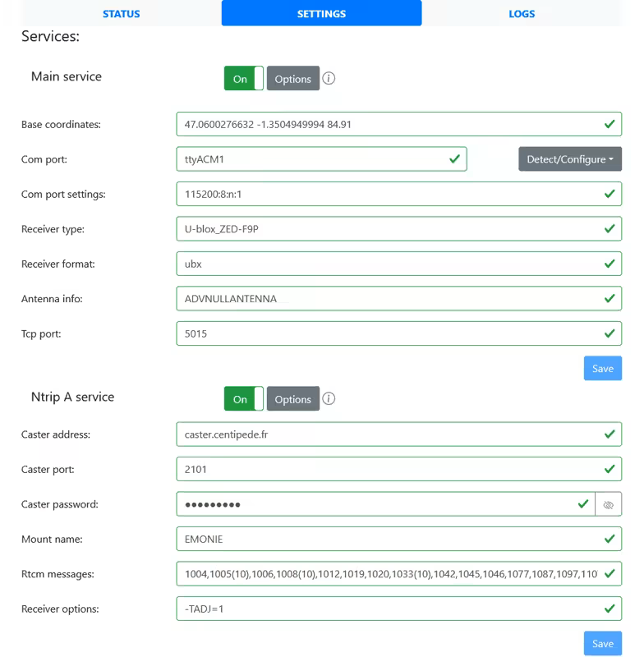The height and width of the screenshot is (657, 644).
Task: Click the Rtcm messages input field
Action: pos(386,574)
